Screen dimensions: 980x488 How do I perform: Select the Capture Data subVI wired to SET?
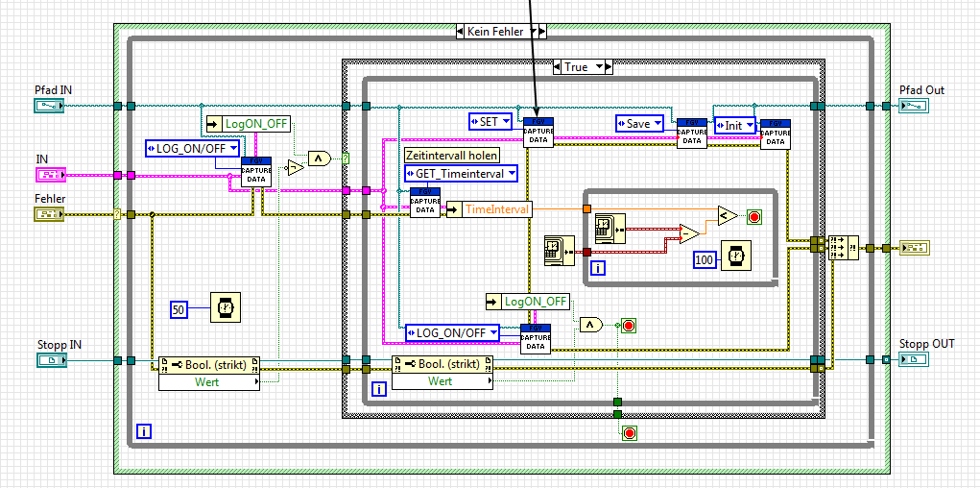538,133
